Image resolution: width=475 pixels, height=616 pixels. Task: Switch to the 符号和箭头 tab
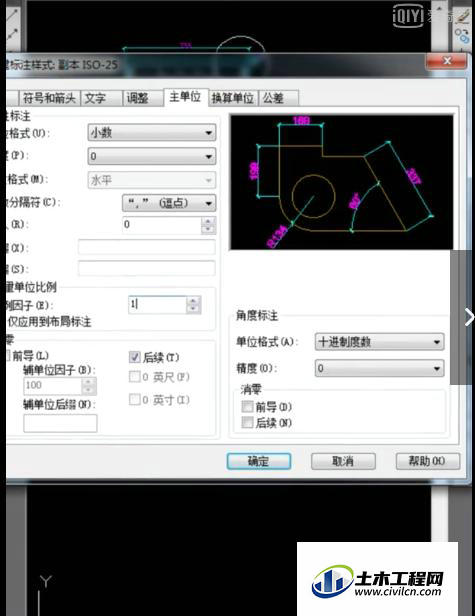tap(49, 98)
